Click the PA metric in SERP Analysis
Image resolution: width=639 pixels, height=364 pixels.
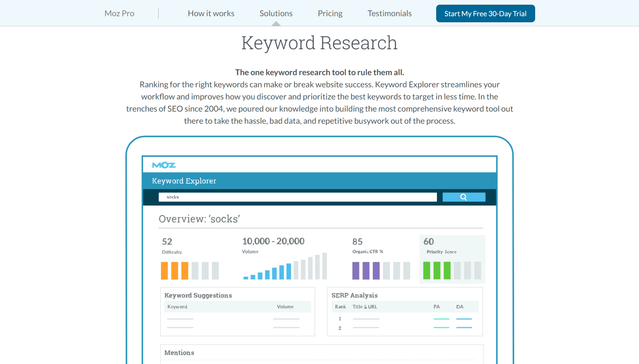coord(437,306)
